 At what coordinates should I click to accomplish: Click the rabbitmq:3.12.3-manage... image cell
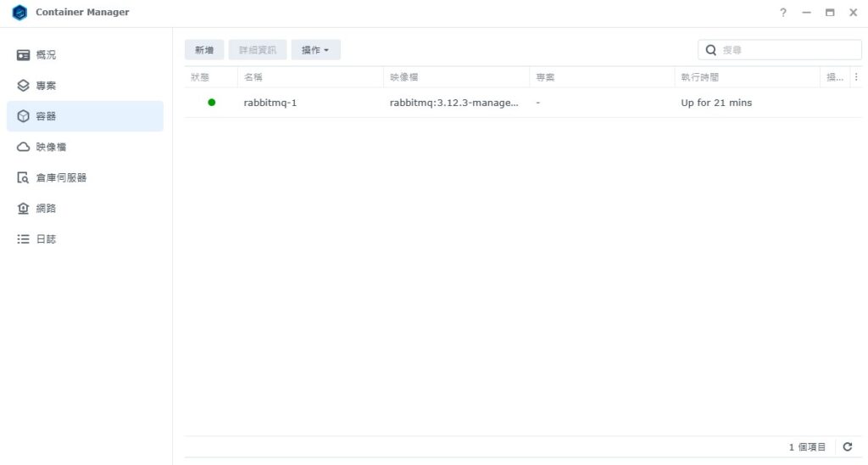(x=454, y=103)
